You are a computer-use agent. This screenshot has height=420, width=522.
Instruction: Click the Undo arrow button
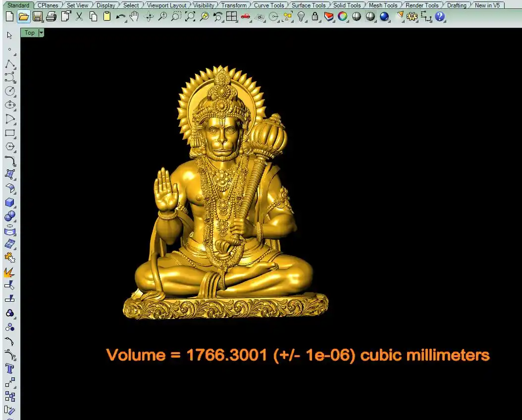120,16
